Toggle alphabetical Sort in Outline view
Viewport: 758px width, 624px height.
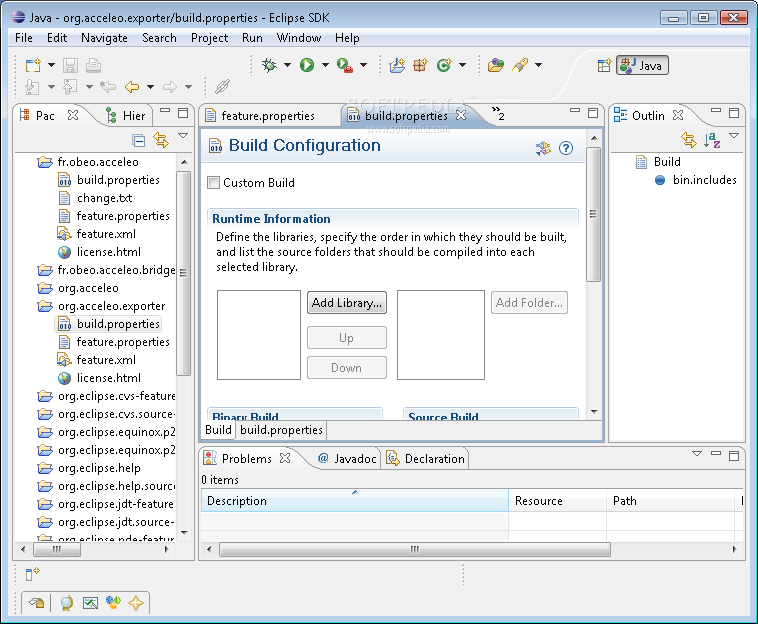(712, 140)
